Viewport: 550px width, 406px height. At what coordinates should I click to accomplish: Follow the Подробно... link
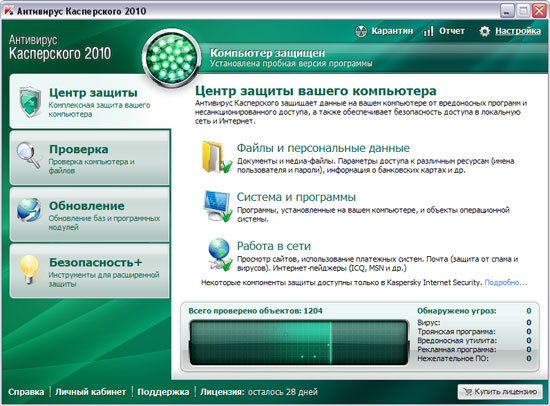[x=505, y=282]
